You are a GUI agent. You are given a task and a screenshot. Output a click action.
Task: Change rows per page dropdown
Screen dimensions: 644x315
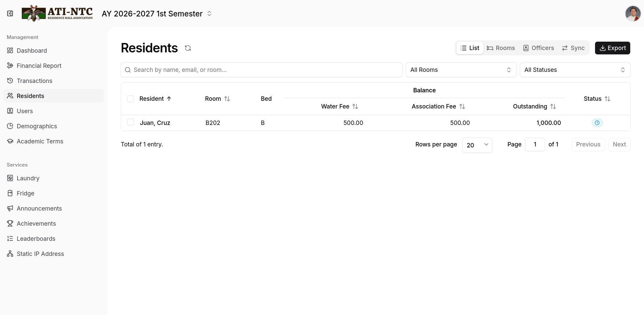(x=477, y=145)
